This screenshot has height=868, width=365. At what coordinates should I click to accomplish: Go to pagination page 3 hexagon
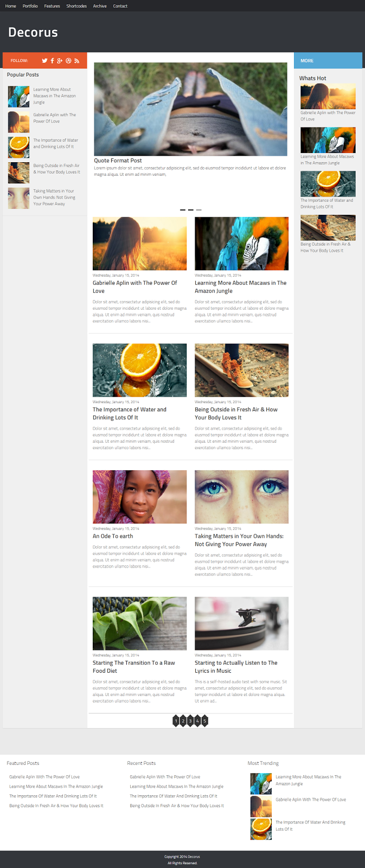(190, 720)
